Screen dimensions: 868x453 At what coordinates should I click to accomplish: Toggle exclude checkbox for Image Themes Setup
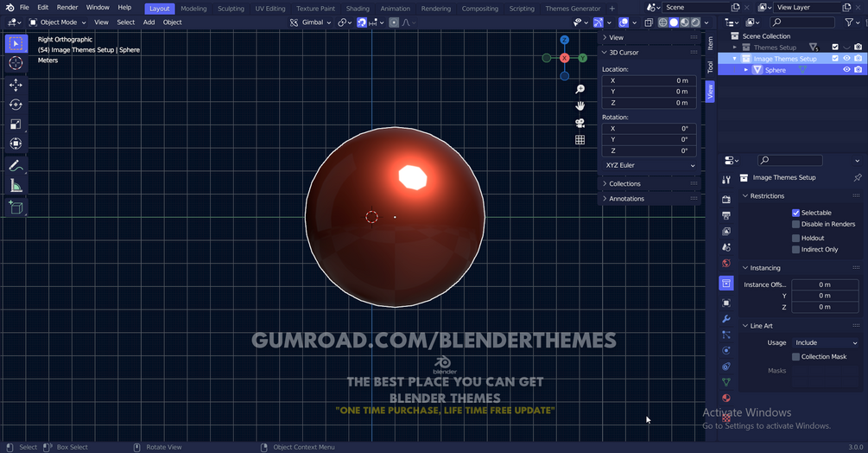[x=835, y=59]
